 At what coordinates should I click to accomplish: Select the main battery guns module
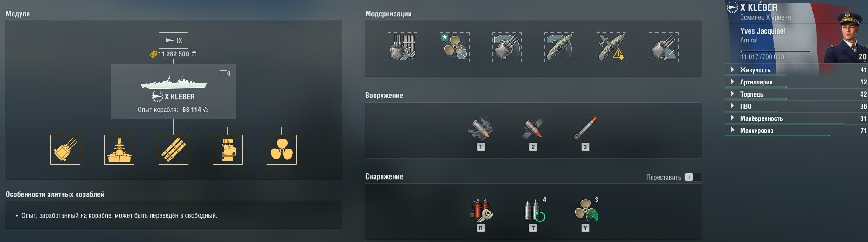click(x=65, y=150)
